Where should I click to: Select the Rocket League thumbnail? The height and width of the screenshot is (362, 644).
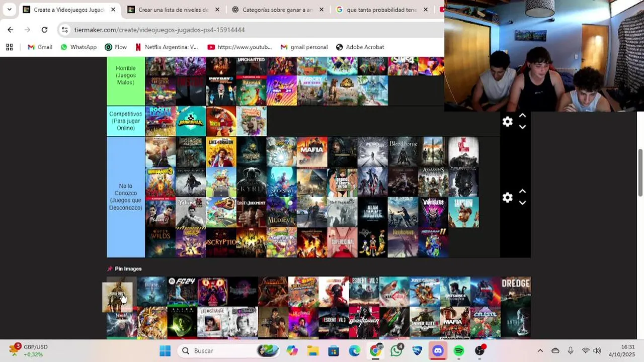click(x=160, y=121)
